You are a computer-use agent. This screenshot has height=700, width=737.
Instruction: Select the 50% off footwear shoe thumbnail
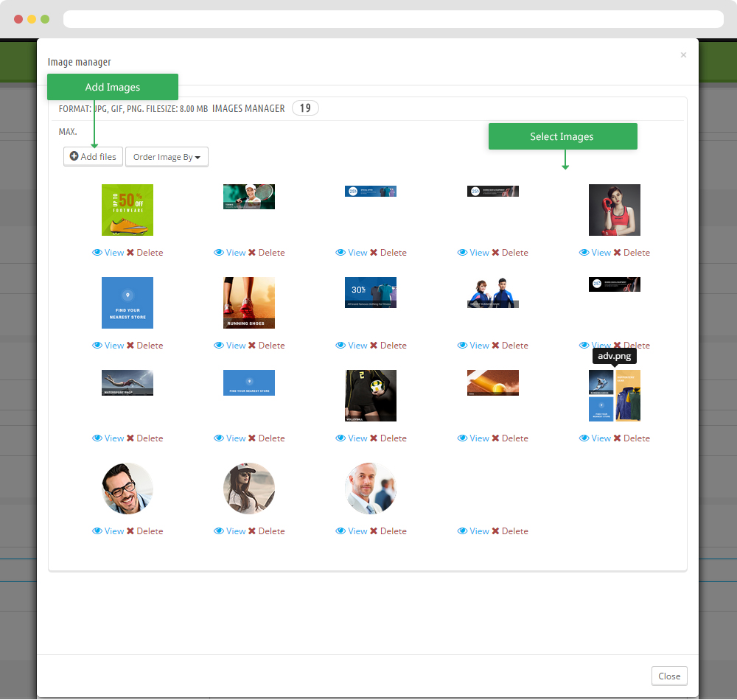128,210
